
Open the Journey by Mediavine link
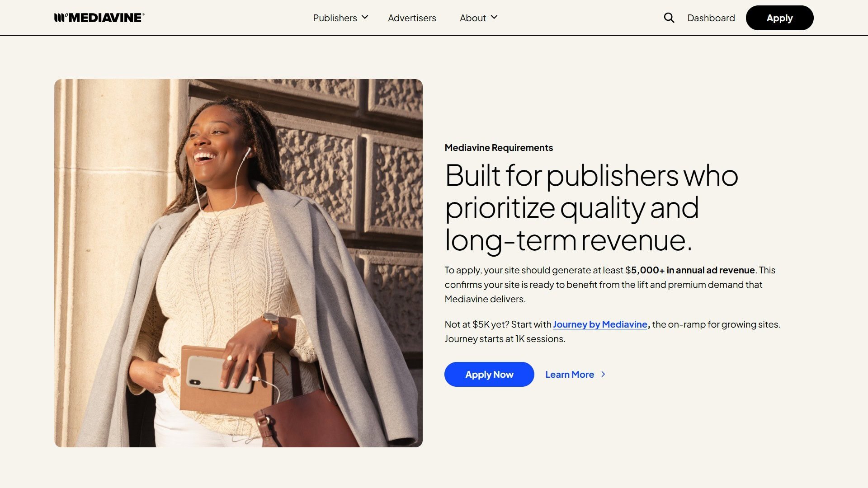[x=600, y=324]
